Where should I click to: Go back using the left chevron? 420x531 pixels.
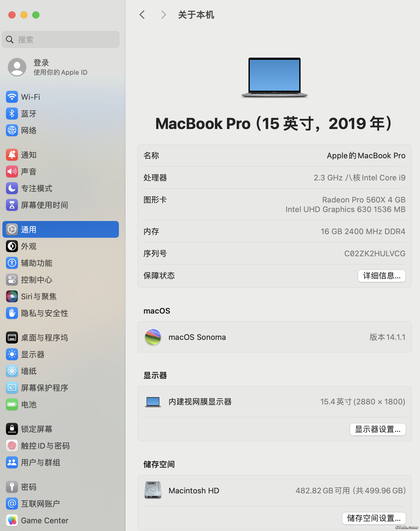(142, 15)
